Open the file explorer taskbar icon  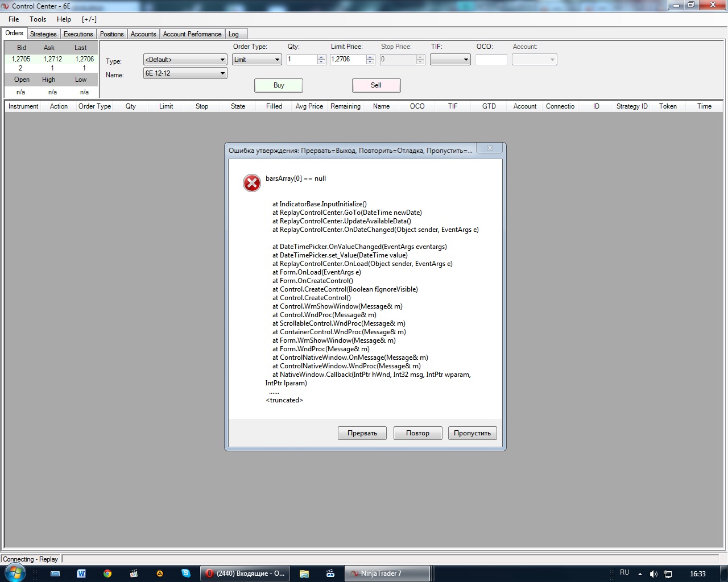304,573
